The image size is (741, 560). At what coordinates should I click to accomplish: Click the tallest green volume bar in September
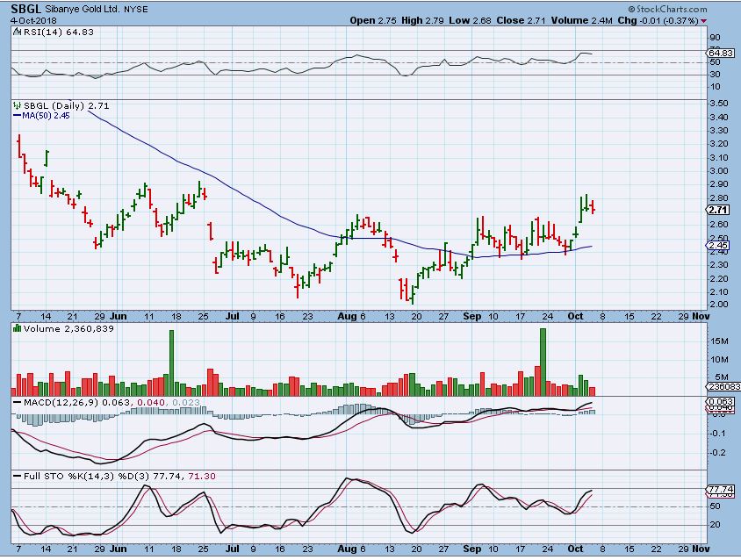click(543, 362)
